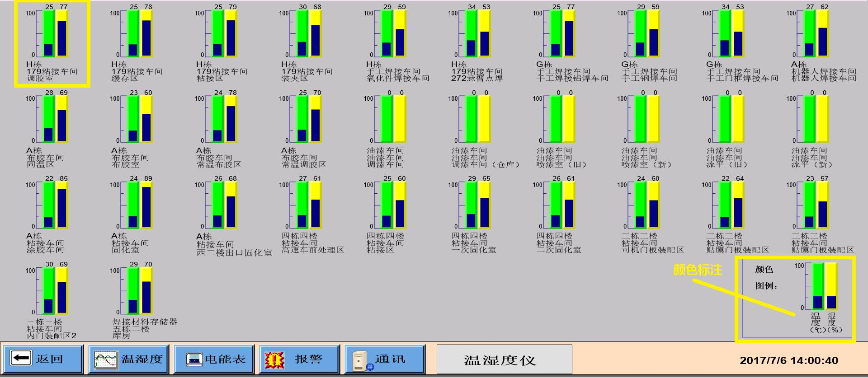Select the H栋 179粘接车间 缓存区 gauge
This screenshot has width=868, height=378.
tap(139, 33)
